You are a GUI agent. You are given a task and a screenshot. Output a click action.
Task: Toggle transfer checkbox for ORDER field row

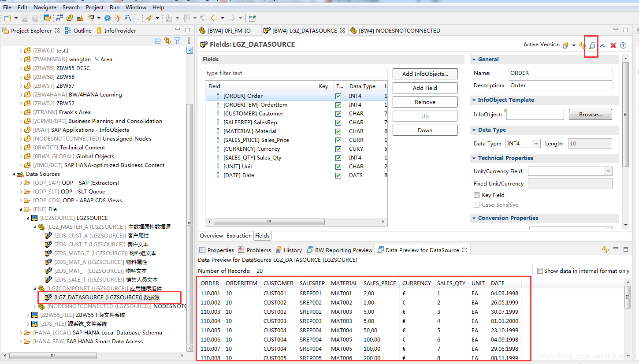pos(338,96)
